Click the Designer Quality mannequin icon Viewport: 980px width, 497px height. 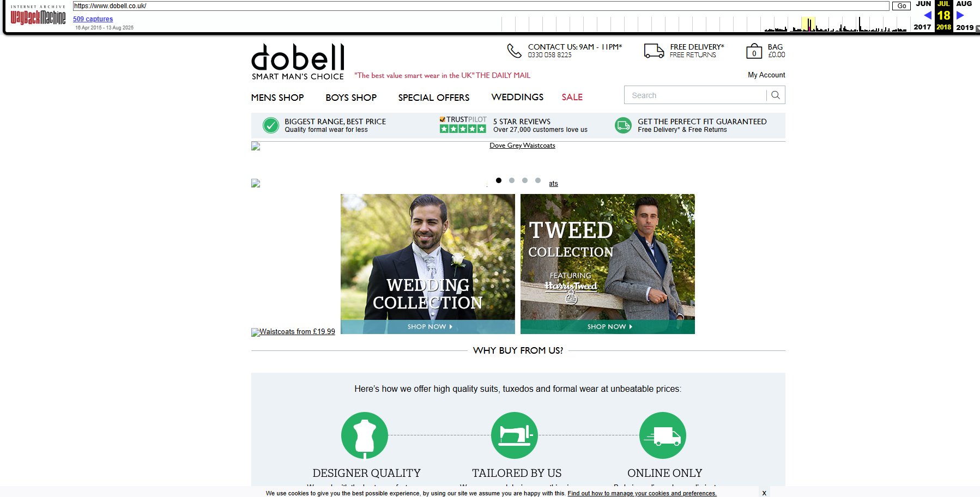(x=365, y=435)
